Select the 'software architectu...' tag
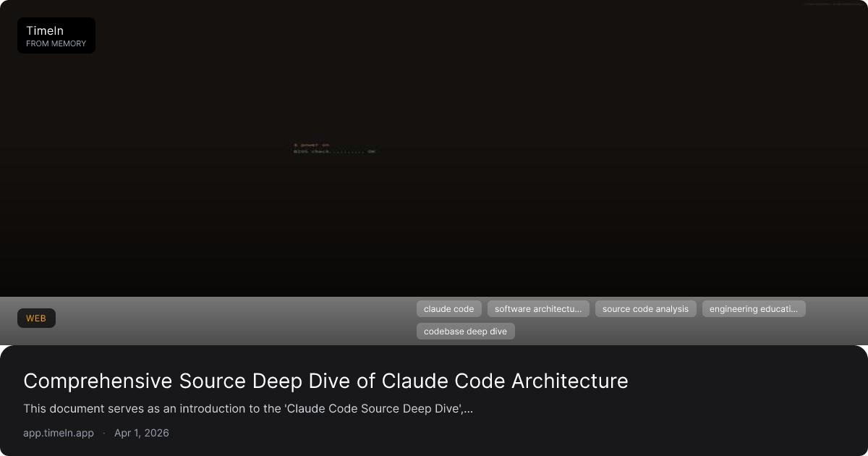This screenshot has width=868, height=456. (538, 309)
